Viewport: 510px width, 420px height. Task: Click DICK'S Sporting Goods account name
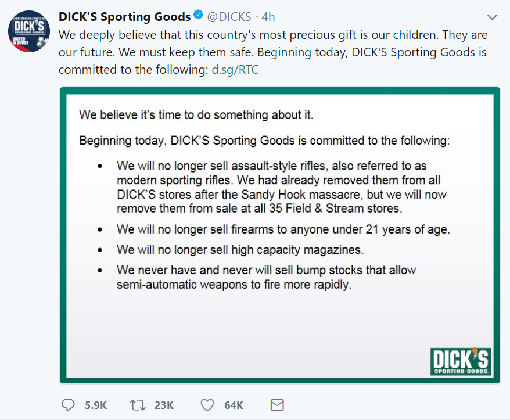coord(124,17)
